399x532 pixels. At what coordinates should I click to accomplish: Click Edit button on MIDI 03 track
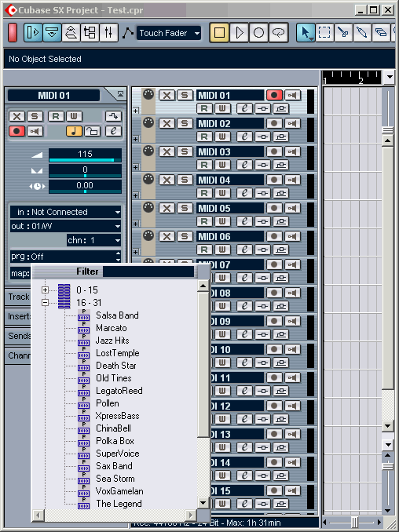tap(244, 165)
